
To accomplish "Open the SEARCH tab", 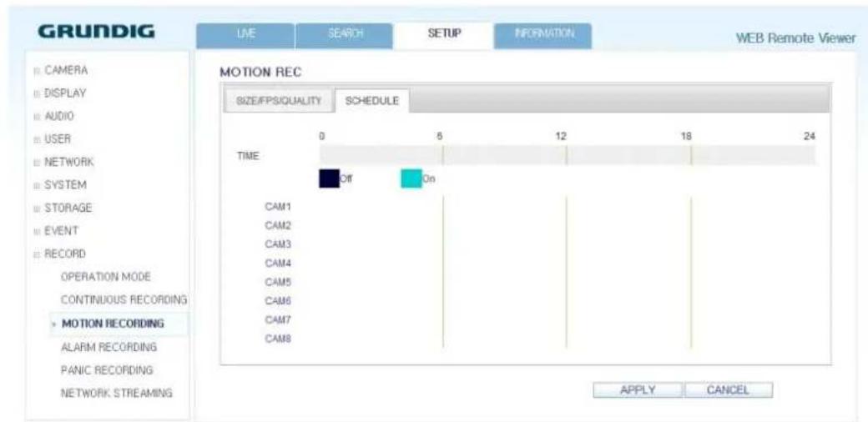I will [344, 35].
